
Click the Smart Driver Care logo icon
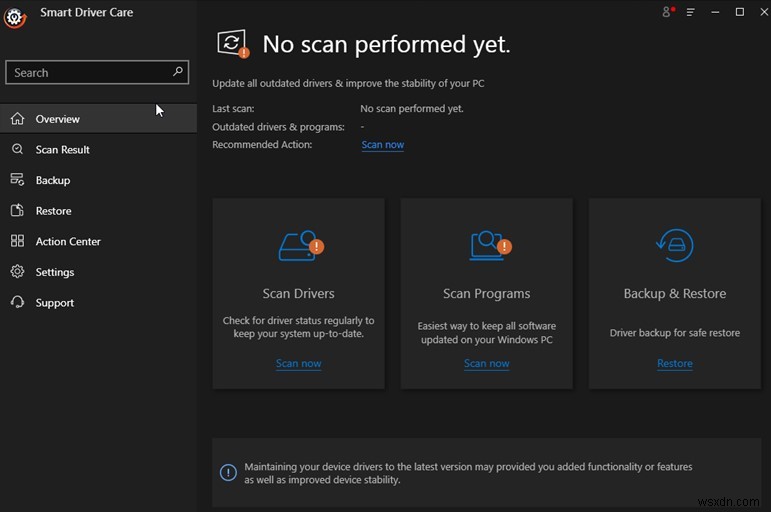(14, 16)
